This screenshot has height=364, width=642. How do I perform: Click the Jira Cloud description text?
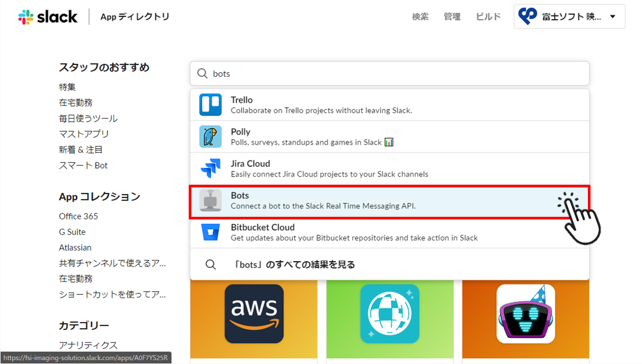(329, 174)
